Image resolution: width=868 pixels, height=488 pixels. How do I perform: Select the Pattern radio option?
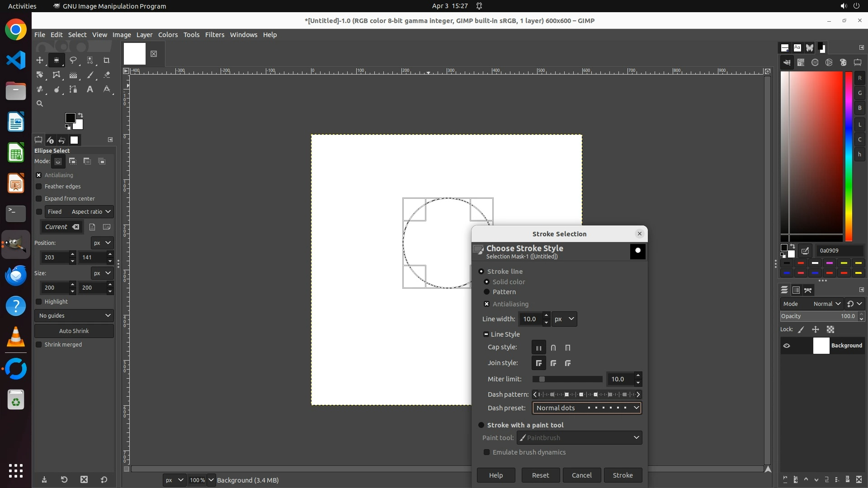(487, 292)
